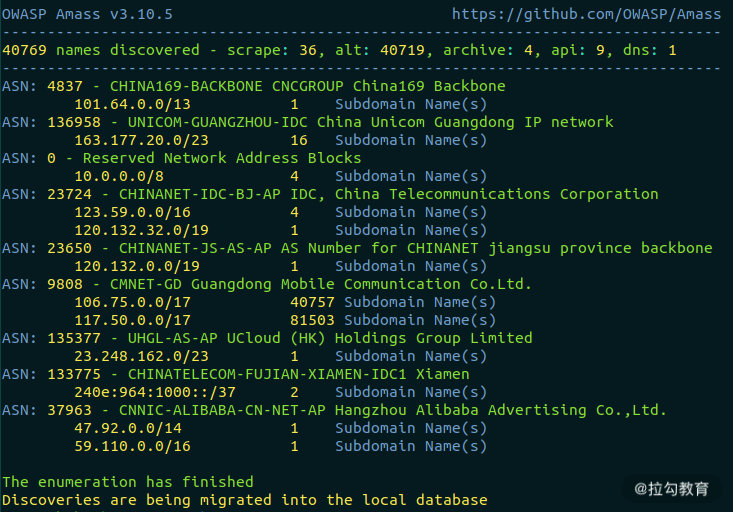This screenshot has width=733, height=512.
Task: Click the 117.50.0.0/17 network range
Action: (133, 320)
